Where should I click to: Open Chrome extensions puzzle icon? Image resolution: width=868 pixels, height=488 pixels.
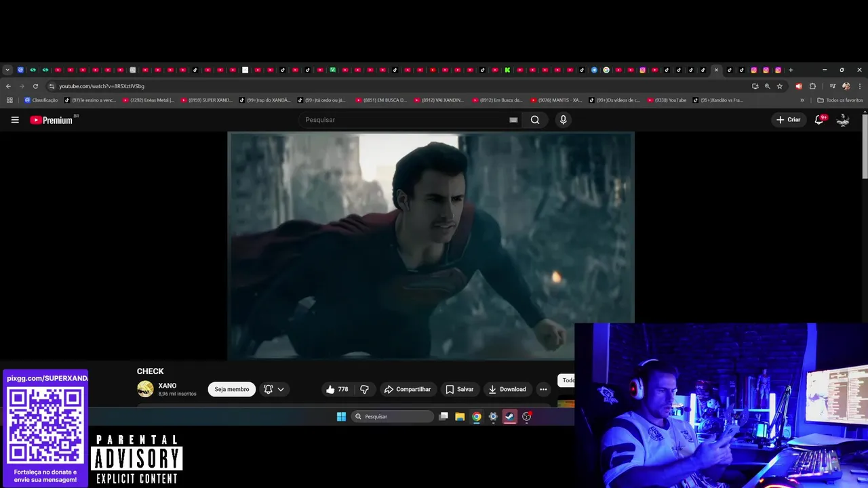pyautogui.click(x=812, y=86)
